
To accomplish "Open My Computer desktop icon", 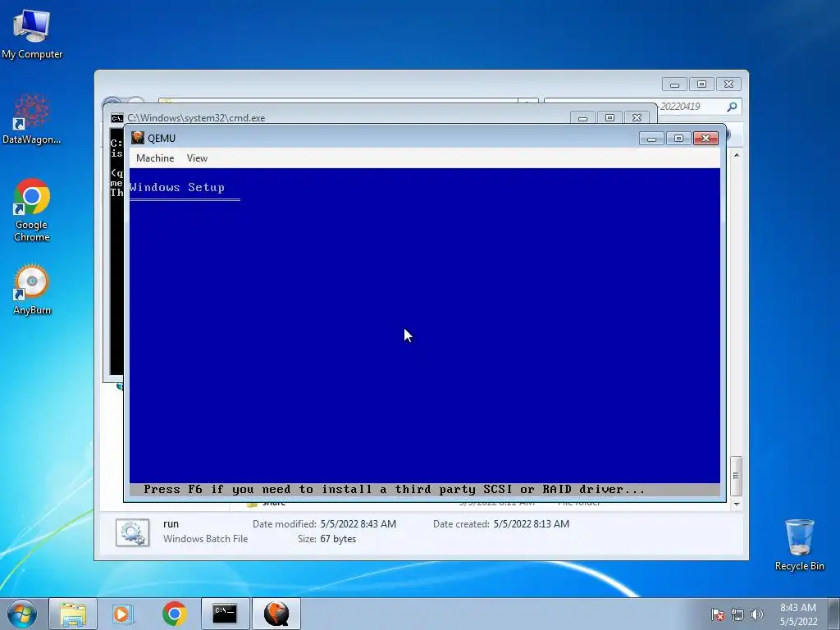I will 32,34.
